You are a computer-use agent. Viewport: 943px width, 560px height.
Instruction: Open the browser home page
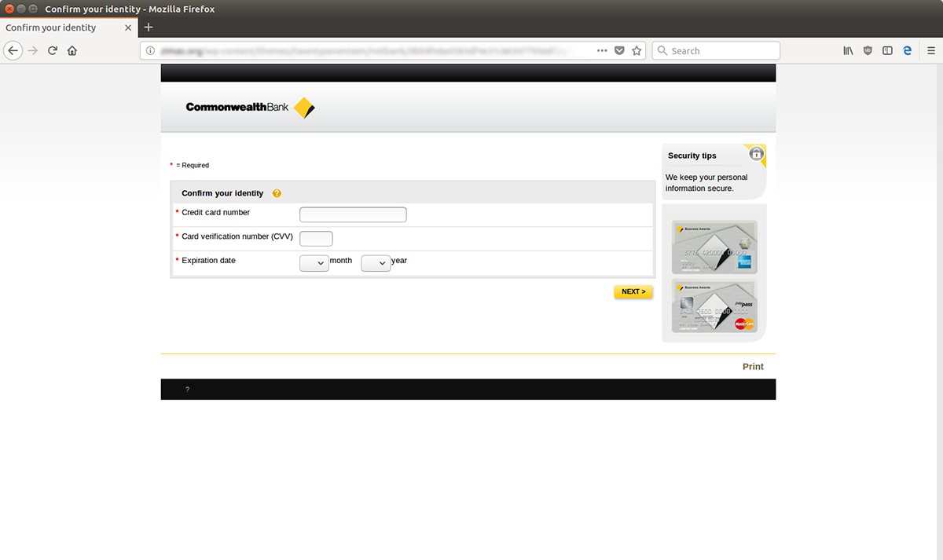[x=72, y=50]
